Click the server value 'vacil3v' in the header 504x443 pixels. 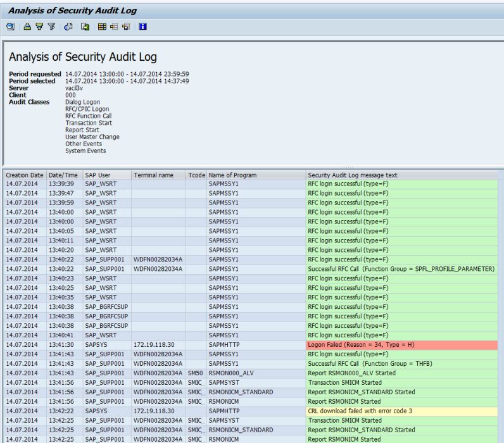[74, 88]
